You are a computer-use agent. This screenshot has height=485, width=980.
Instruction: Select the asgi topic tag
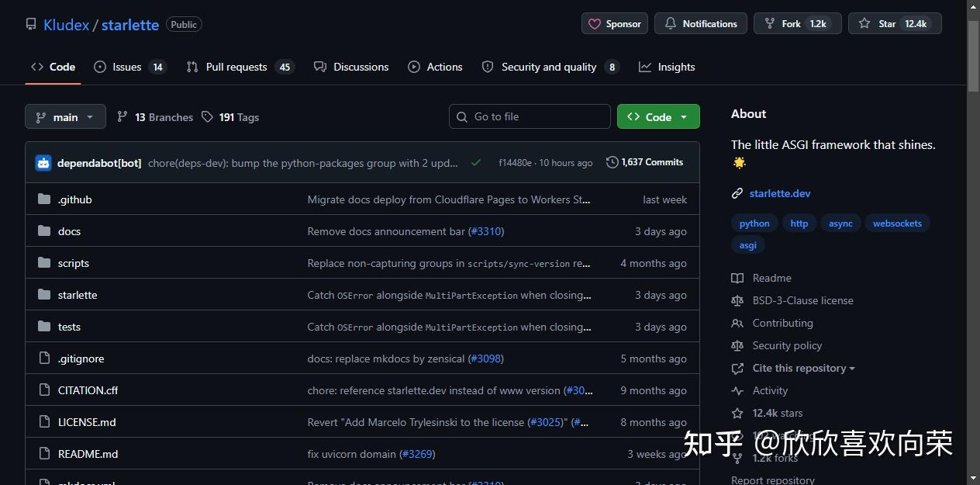pyautogui.click(x=748, y=244)
